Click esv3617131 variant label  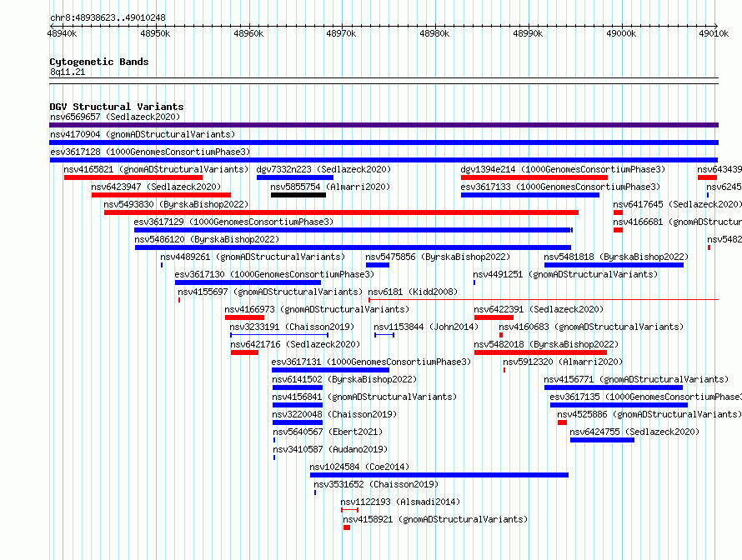click(x=372, y=362)
